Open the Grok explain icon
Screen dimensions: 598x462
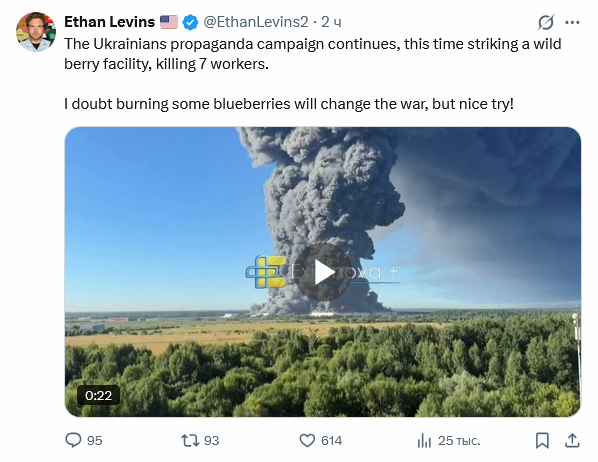coord(546,22)
